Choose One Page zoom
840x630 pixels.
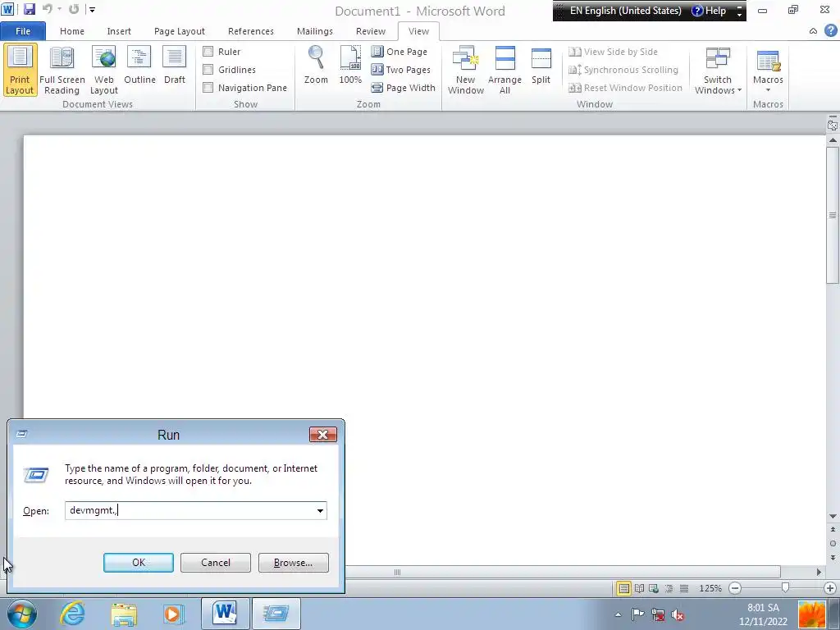pos(399,52)
